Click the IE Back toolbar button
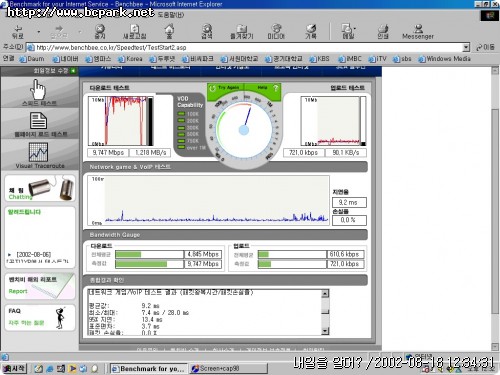This screenshot has width=500, height=375. (18, 32)
